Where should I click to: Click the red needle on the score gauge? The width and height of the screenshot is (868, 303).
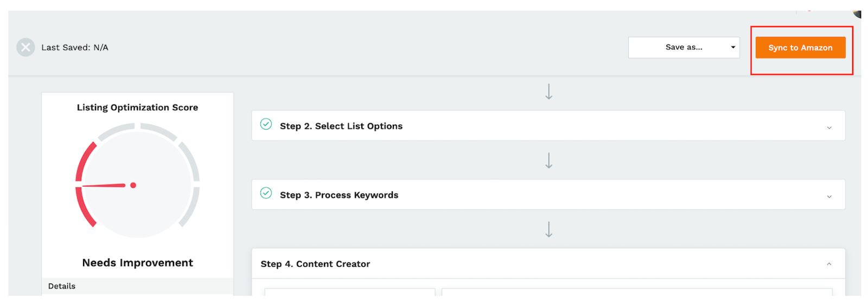(x=103, y=185)
